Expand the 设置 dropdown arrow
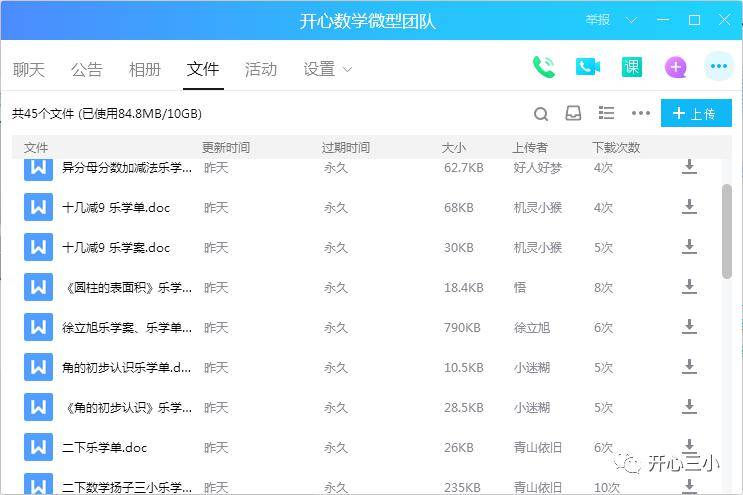743x495 pixels. click(347, 70)
